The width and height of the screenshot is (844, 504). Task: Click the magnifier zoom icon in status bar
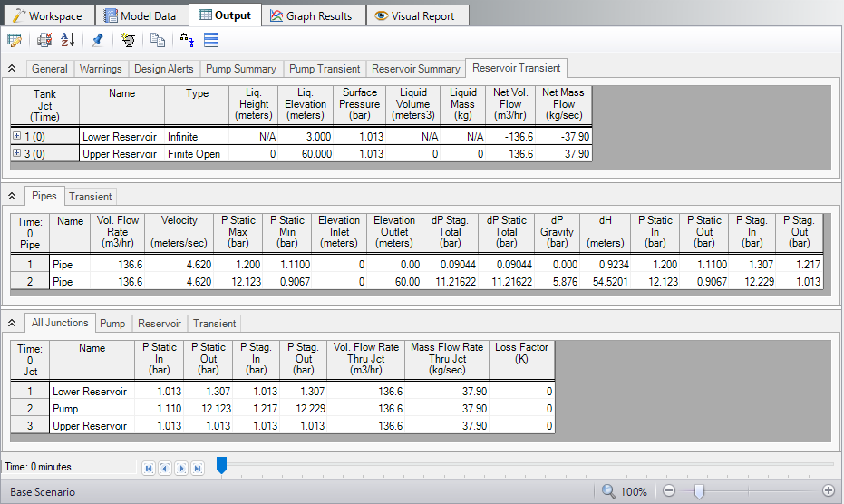click(607, 491)
